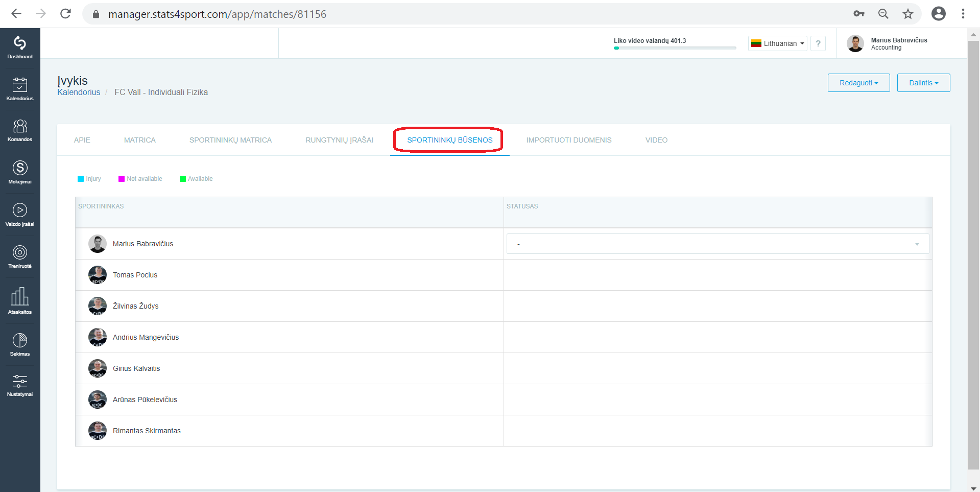Select the Andrius Mangevičius row
Viewport: 980px width, 492px height.
click(x=504, y=337)
